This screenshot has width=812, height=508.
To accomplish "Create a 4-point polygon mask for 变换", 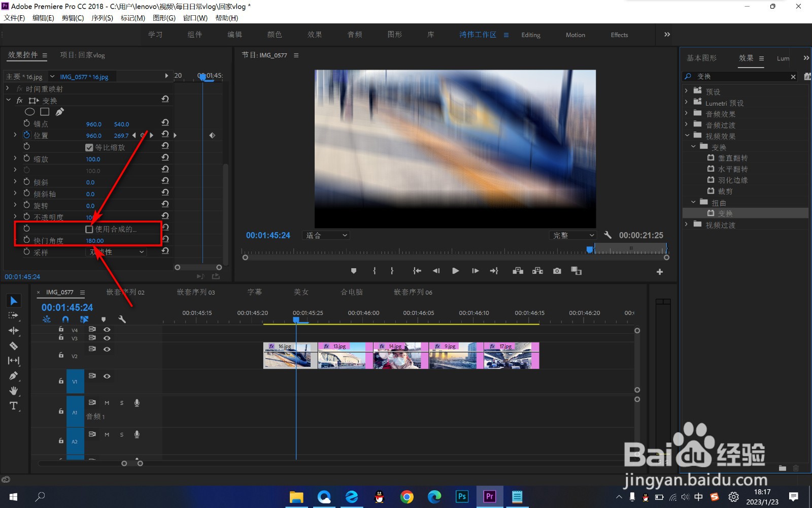I will click(45, 112).
